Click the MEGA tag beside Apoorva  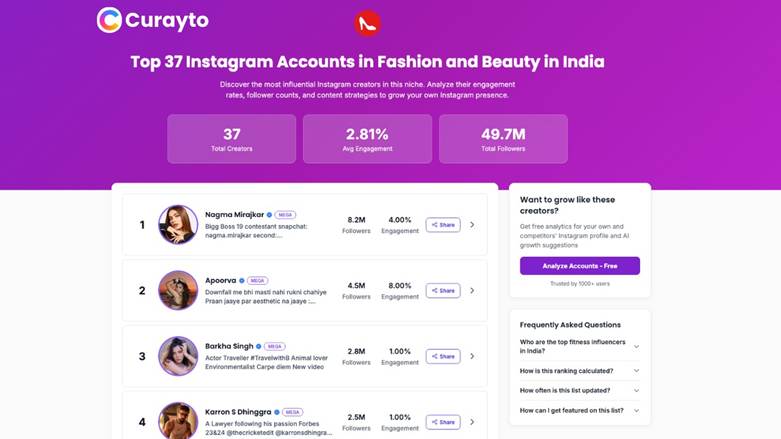[x=257, y=281]
